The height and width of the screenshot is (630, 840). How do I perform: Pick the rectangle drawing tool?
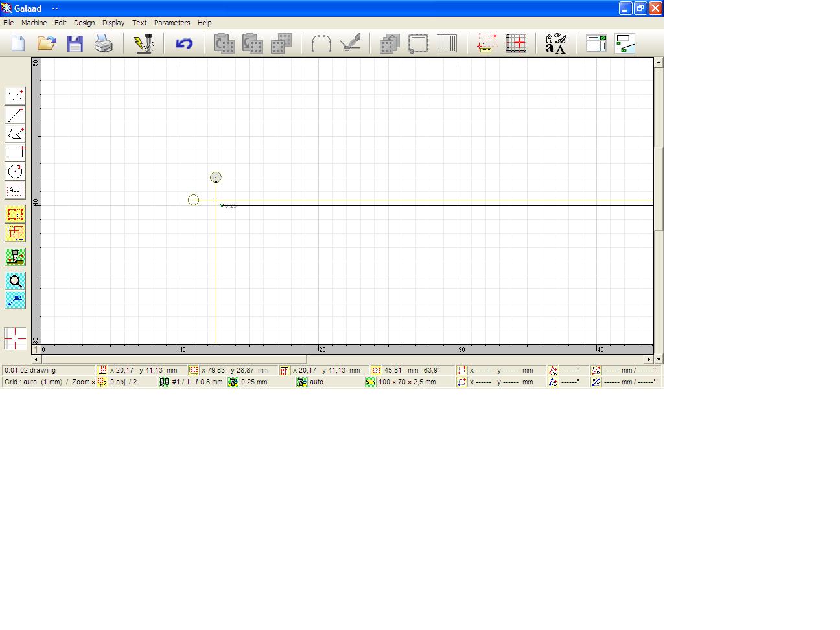point(15,153)
